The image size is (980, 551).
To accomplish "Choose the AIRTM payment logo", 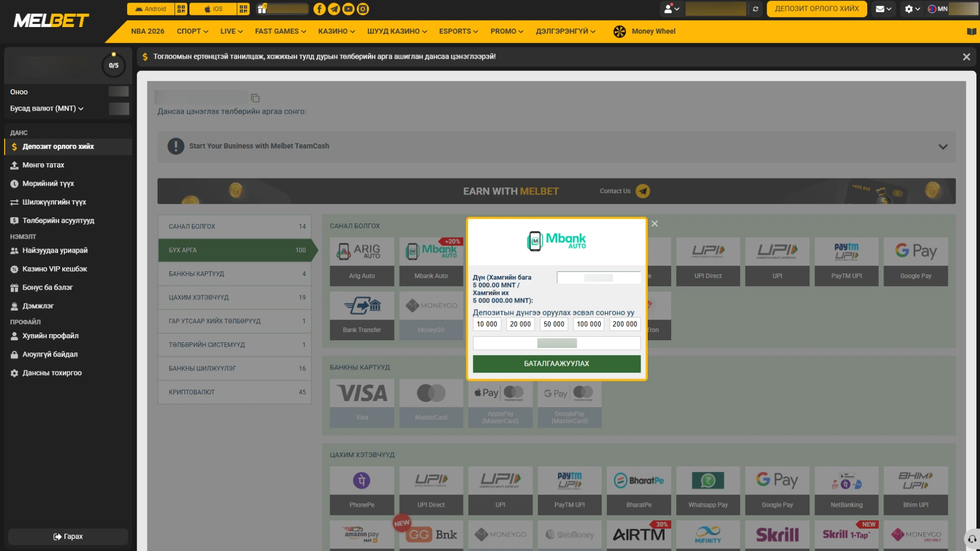I will pyautogui.click(x=639, y=535).
